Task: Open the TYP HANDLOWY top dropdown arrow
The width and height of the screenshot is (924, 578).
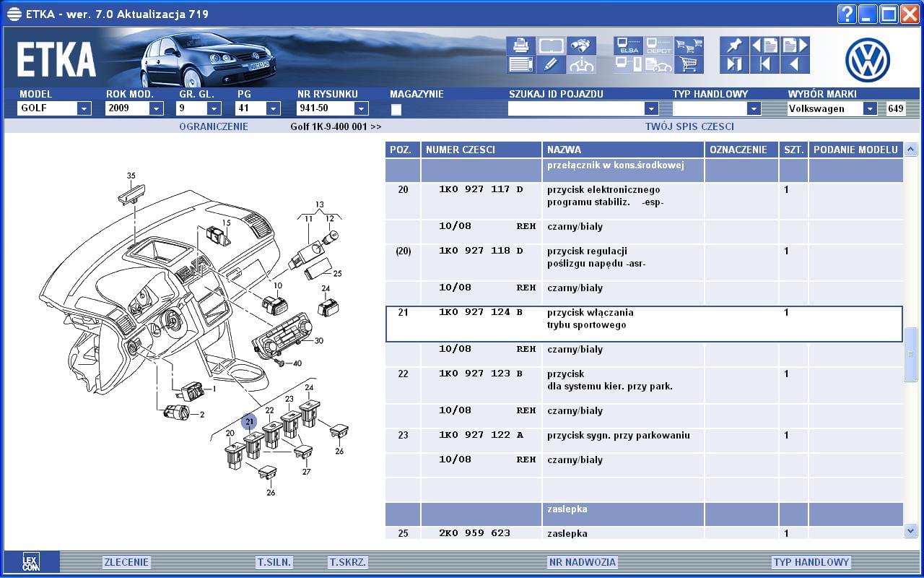Action: (754, 109)
